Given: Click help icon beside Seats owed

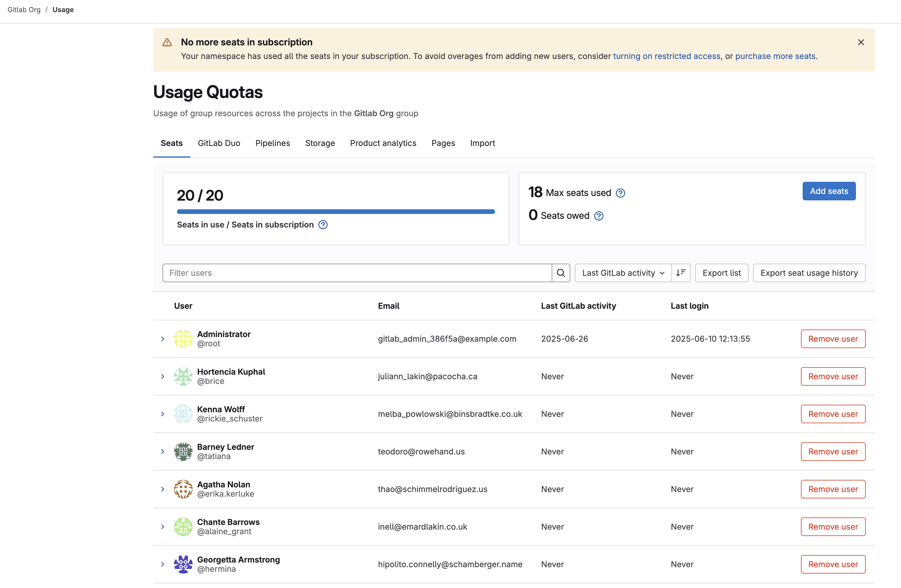Looking at the screenshot, I should pyautogui.click(x=599, y=216).
